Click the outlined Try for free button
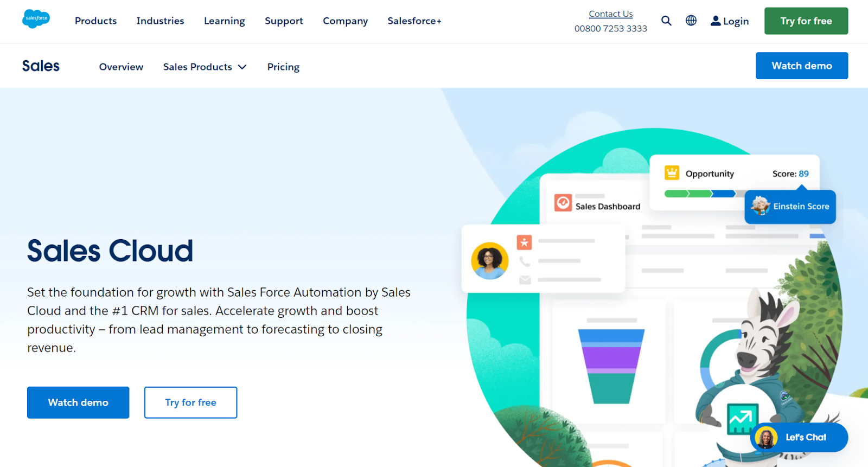The image size is (868, 467). [x=190, y=402]
